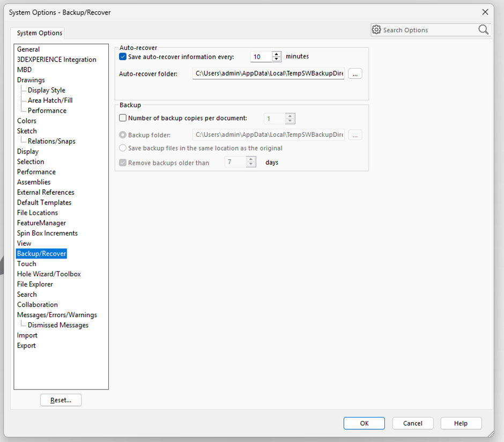
Task: Open Display options
Action: tap(28, 151)
